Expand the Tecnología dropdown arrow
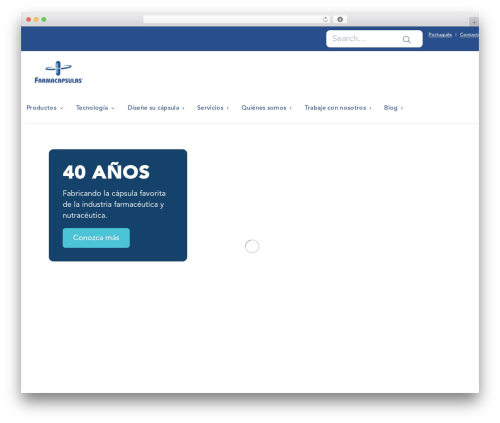500x423 pixels. pyautogui.click(x=113, y=108)
